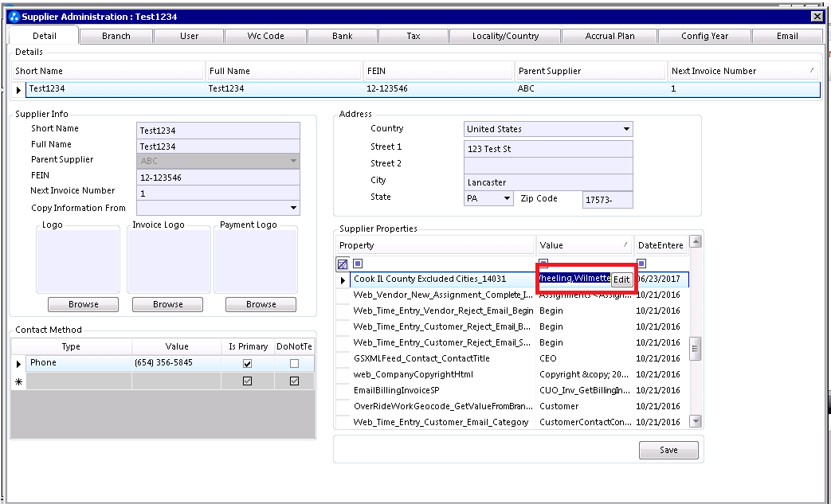Select the EmailBillingInvoiceSP property row

tap(519, 390)
